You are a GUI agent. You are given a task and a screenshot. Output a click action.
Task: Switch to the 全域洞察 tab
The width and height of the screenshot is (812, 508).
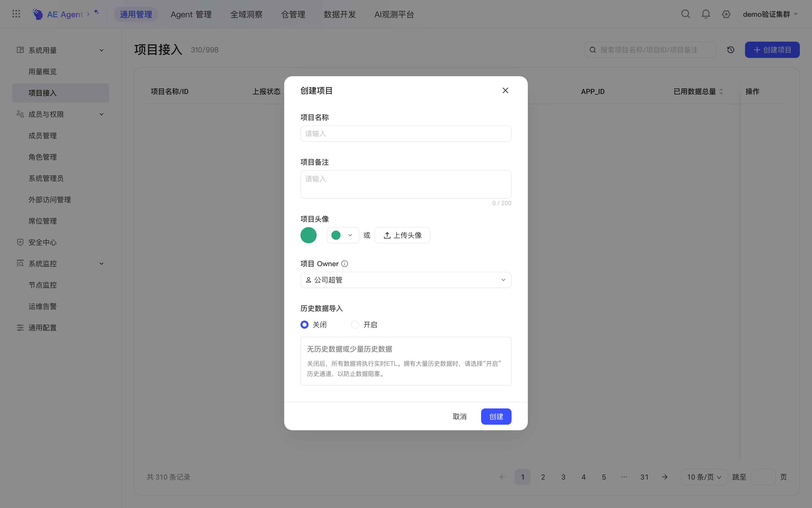coord(246,14)
